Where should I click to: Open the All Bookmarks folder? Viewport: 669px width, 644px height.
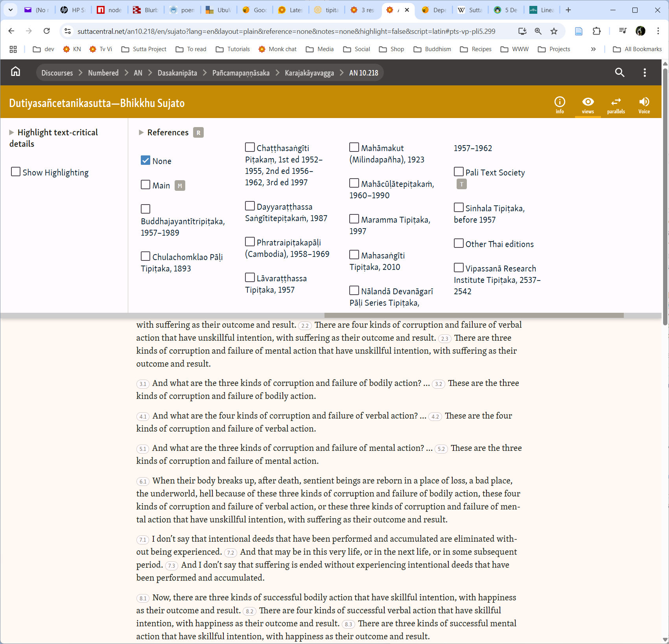(x=638, y=49)
